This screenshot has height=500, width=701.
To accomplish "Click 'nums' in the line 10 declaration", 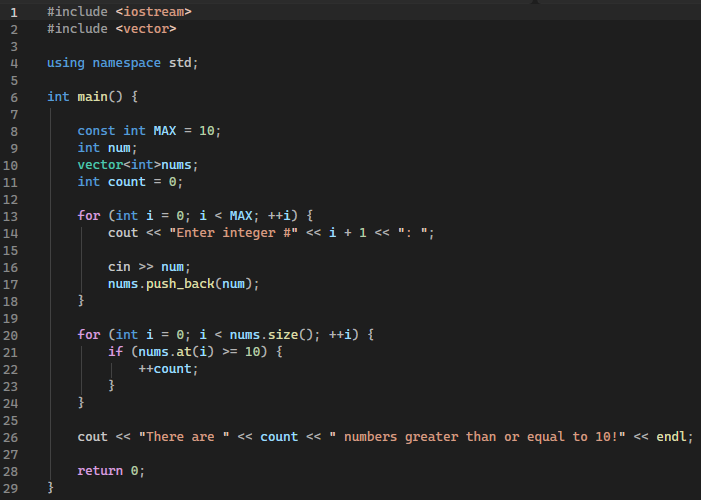I will click(x=176, y=165).
